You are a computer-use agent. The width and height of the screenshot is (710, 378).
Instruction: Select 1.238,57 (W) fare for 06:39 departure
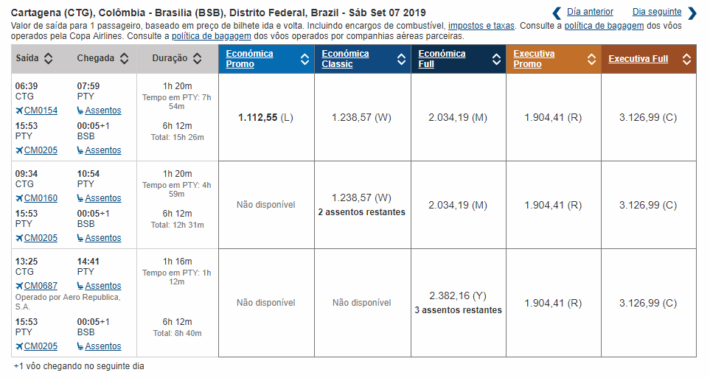(361, 118)
